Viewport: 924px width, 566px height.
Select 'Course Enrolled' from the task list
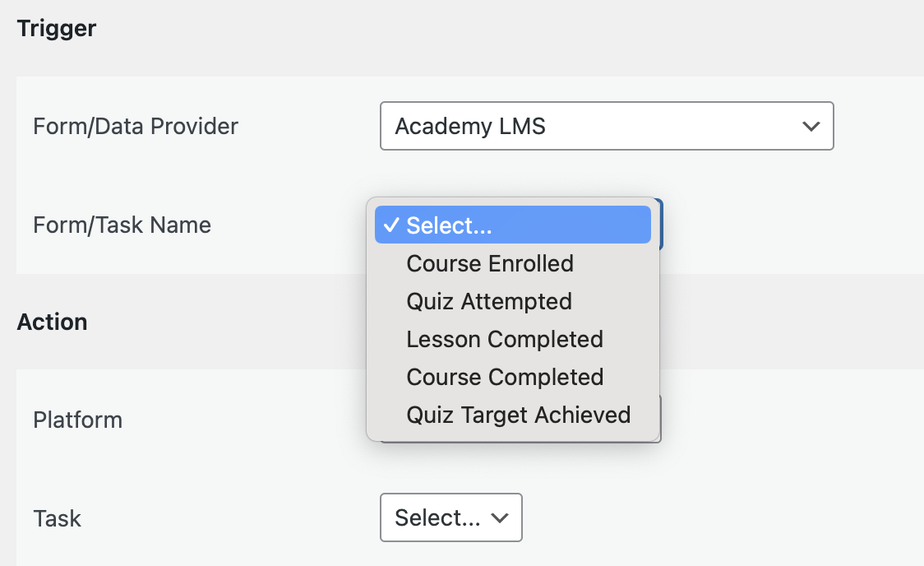click(489, 263)
